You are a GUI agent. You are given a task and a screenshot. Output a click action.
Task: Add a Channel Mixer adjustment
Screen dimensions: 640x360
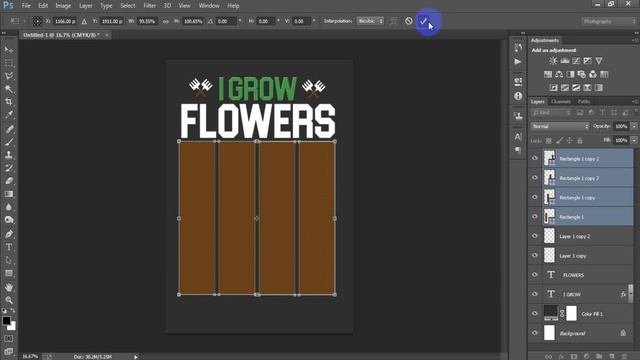pos(593,74)
